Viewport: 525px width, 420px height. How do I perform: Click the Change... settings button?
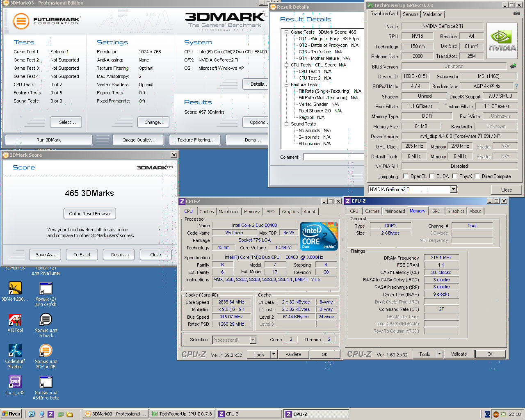tap(154, 122)
